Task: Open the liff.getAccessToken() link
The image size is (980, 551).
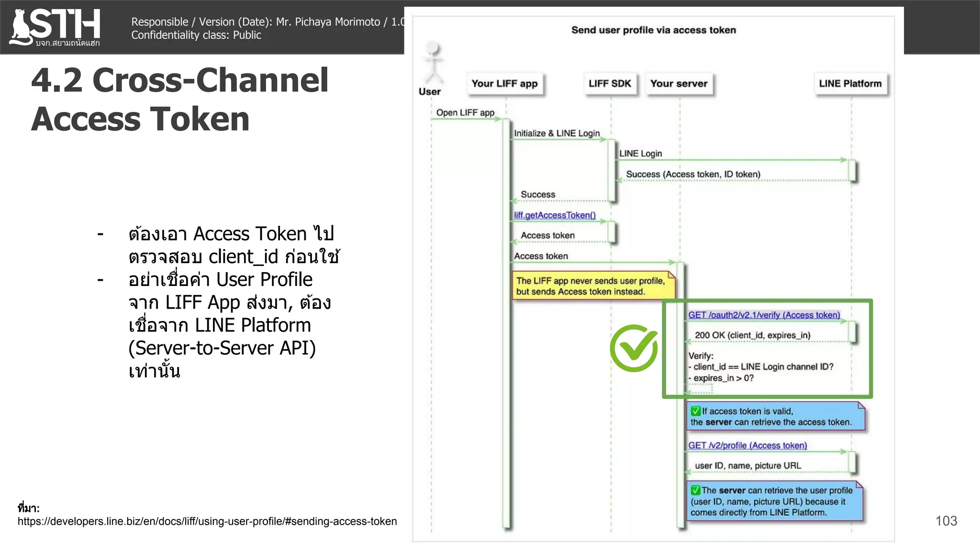Action: click(555, 215)
